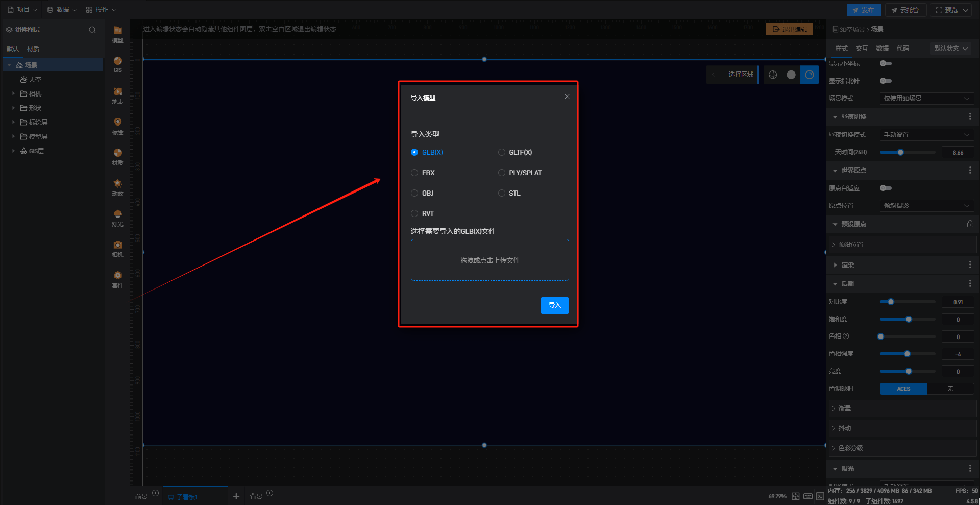Select the 标绘 marker tool
This screenshot has width=980, height=505.
117,126
